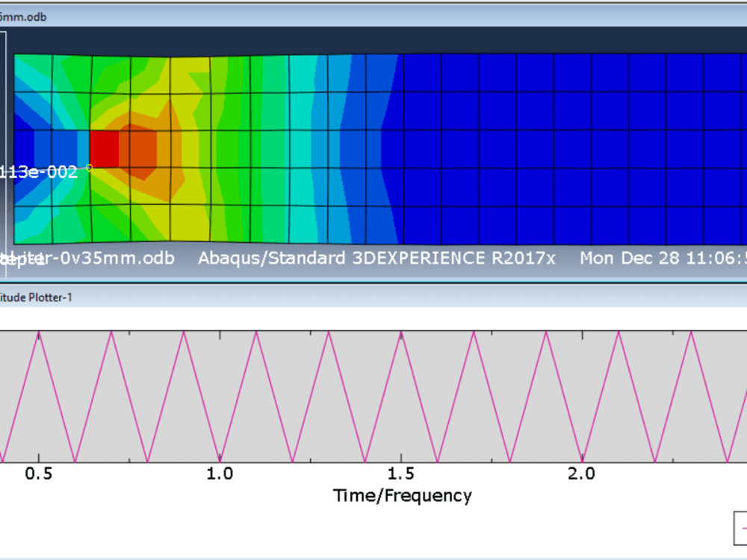Click the 1.0 tick label on the axis

coord(220,473)
